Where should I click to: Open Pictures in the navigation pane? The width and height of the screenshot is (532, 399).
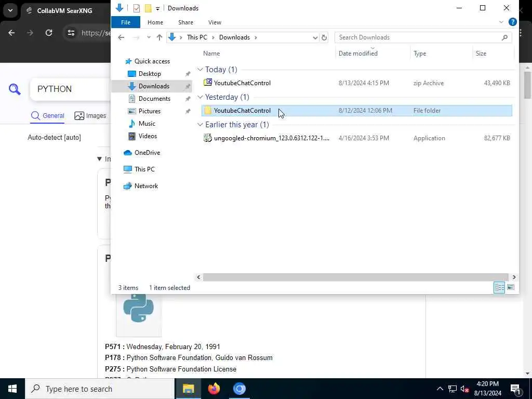coord(149,111)
